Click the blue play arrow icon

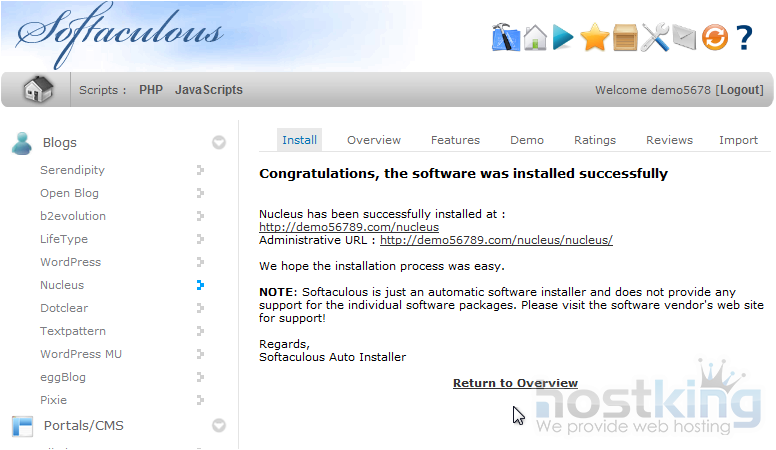[564, 38]
